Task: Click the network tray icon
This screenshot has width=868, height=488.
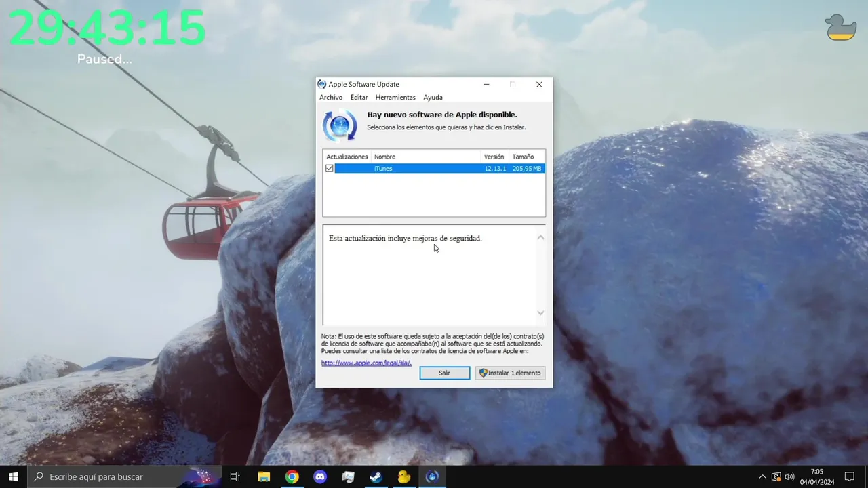Action: (x=776, y=476)
